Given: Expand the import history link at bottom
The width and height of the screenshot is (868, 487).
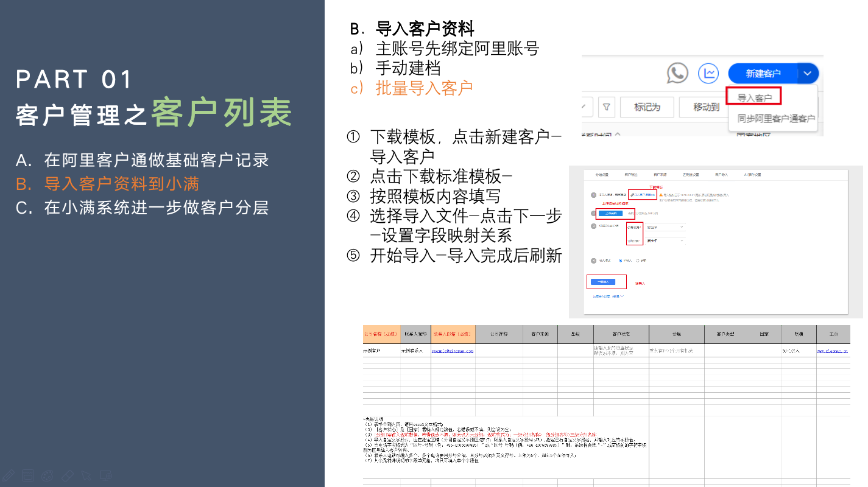Looking at the screenshot, I should click(608, 296).
